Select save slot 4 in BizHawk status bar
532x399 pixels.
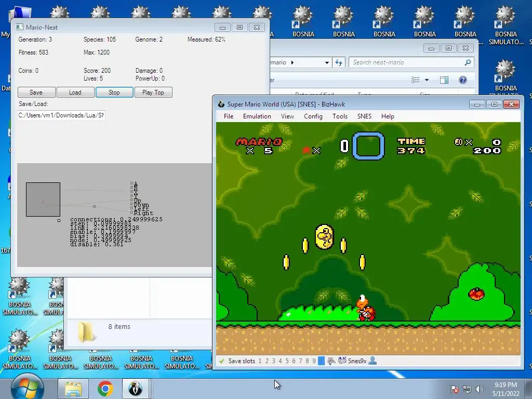coord(280,361)
